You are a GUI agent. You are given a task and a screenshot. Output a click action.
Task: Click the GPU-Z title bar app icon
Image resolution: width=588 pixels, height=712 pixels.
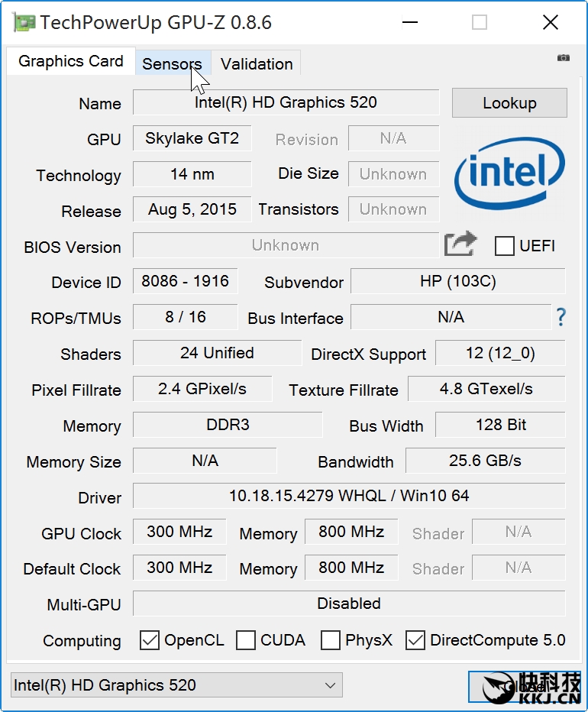[x=24, y=22]
